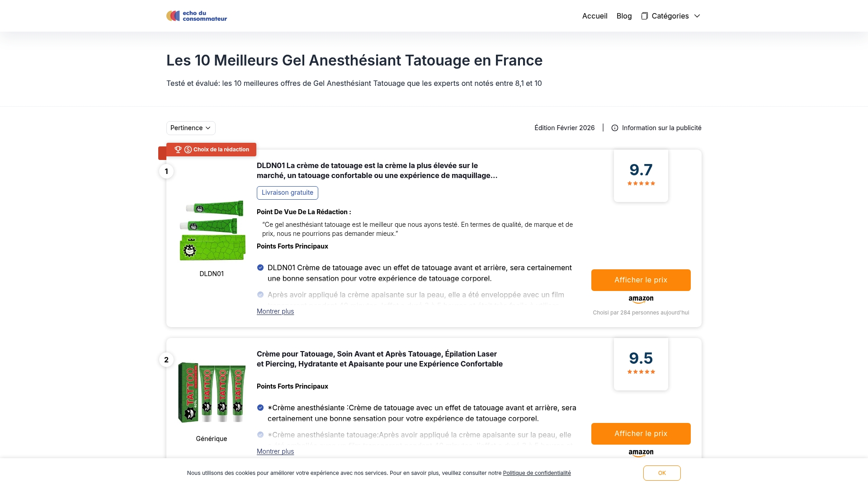
Task: Click the blue checkmark beside DLDN01 Crème description
Action: pyautogui.click(x=260, y=267)
